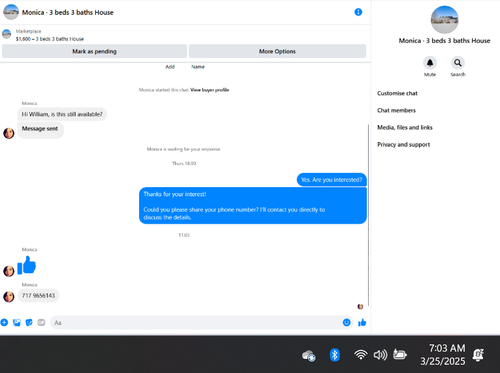This screenshot has width=500, height=373.
Task: Click the '717 9656143' phone number message
Action: [38, 296]
